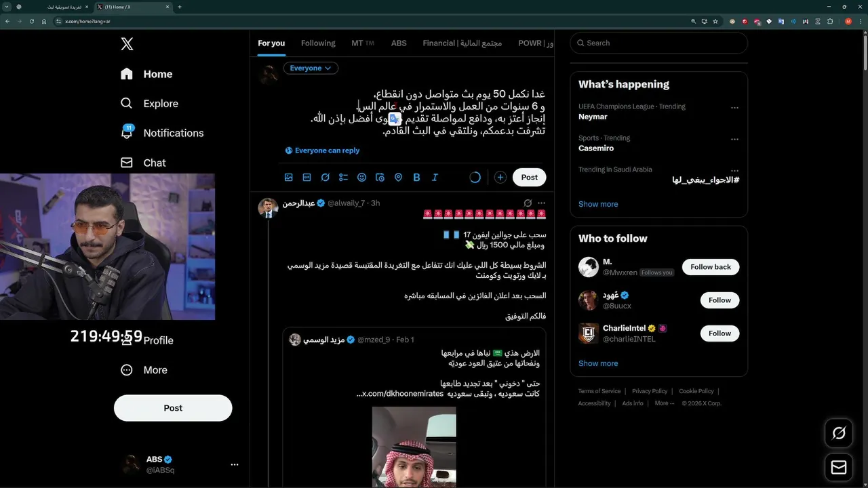Viewport: 868px width, 488px height.
Task: Open the X logo home link
Action: coord(127,44)
